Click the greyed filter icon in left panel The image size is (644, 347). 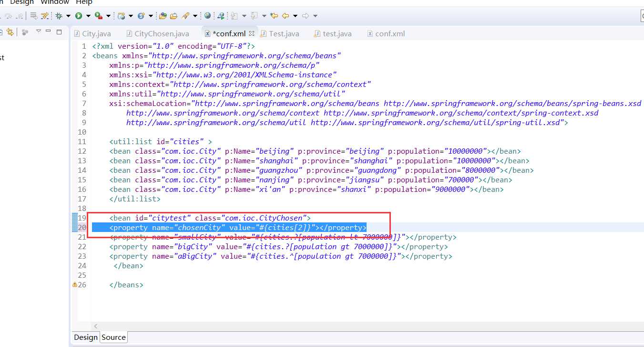25,32
